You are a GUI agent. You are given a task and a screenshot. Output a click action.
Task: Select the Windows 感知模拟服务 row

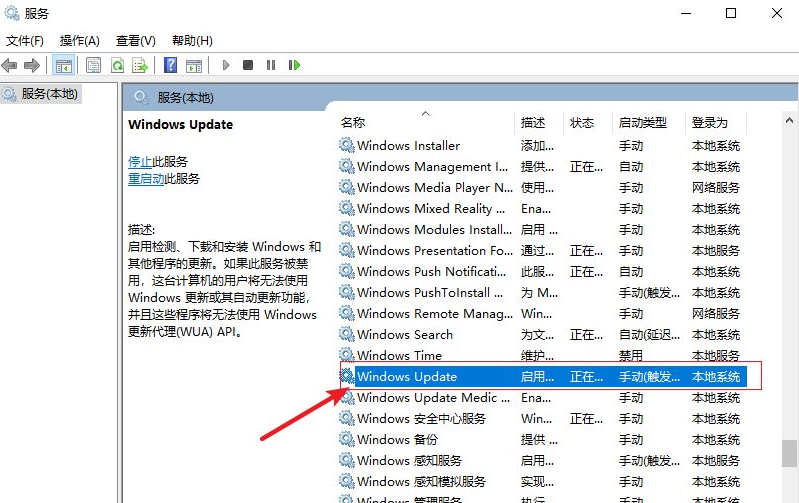542,482
